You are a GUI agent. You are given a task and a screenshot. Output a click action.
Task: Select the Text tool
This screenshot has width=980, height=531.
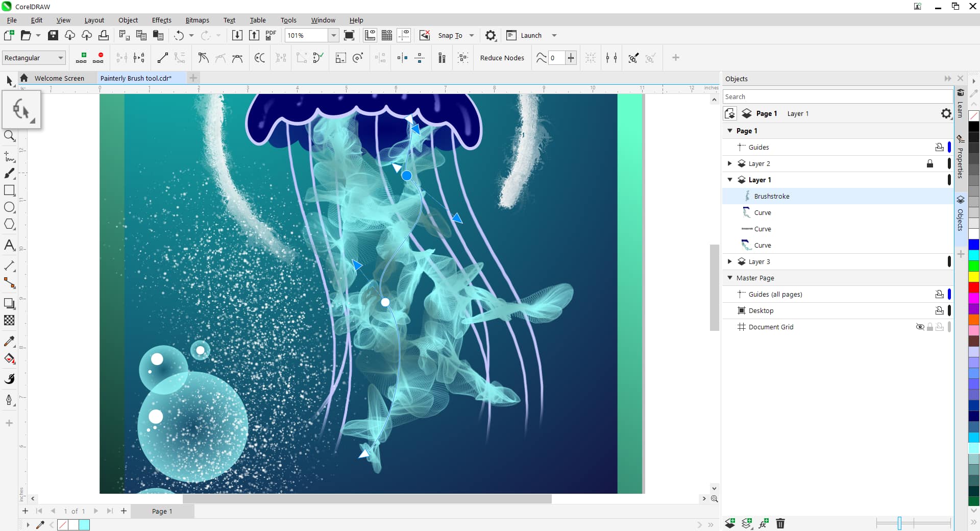(x=9, y=245)
